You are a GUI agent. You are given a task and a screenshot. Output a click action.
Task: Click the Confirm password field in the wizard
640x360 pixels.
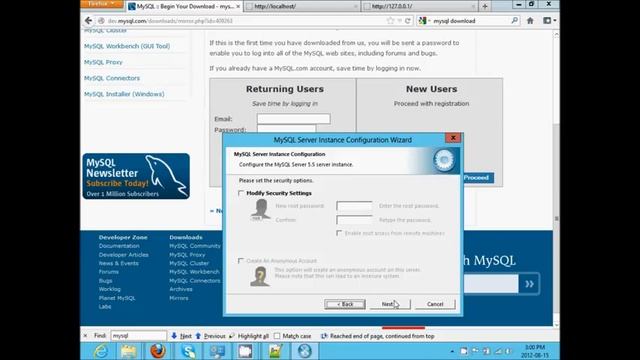click(x=354, y=220)
